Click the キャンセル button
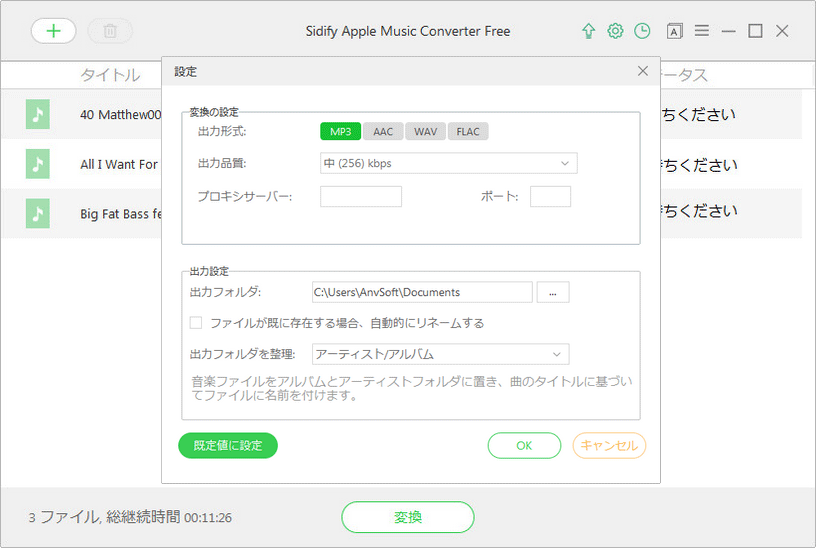Screen dimensions: 816x548 [x=609, y=445]
